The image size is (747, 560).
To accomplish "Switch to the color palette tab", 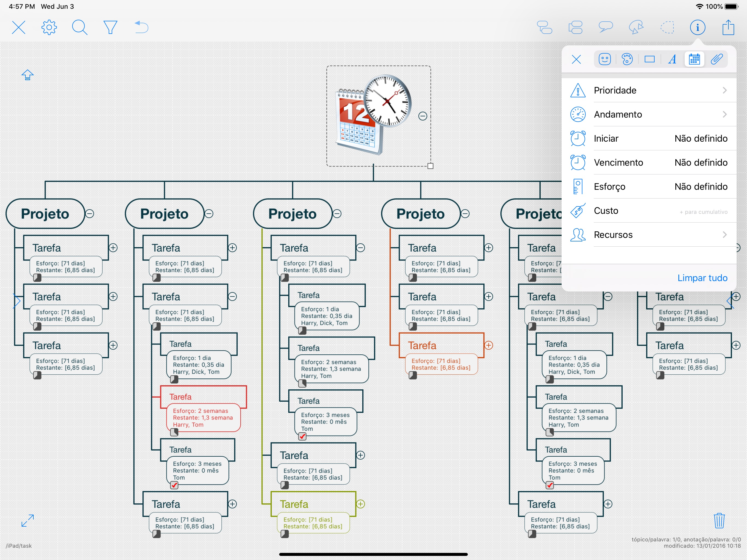I will coord(627,59).
